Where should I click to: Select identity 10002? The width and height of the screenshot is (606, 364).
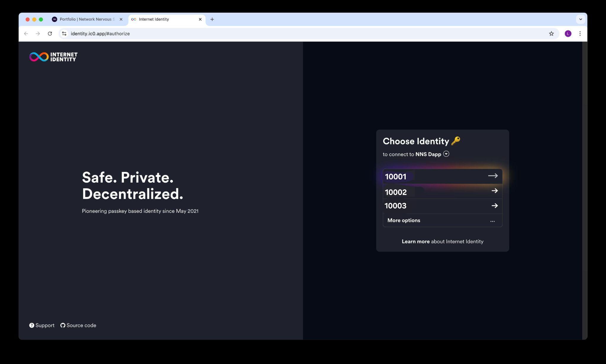click(x=442, y=191)
